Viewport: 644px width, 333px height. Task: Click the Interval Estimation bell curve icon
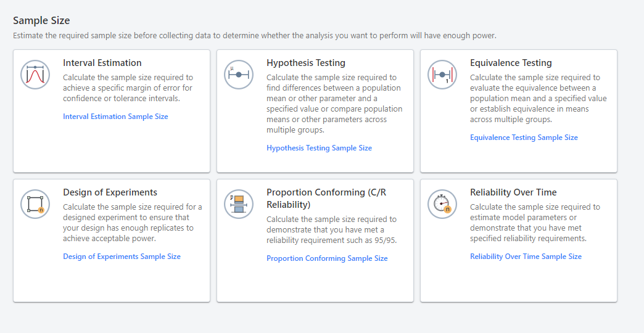click(x=35, y=75)
